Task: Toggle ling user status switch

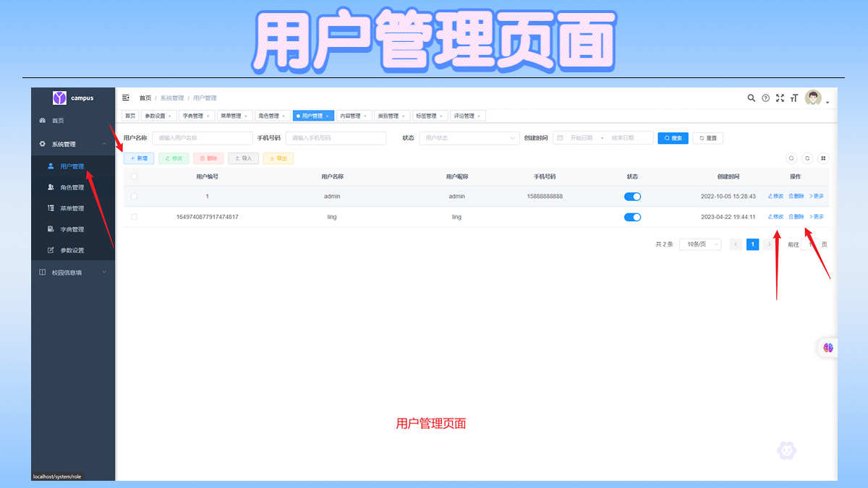Action: tap(632, 217)
